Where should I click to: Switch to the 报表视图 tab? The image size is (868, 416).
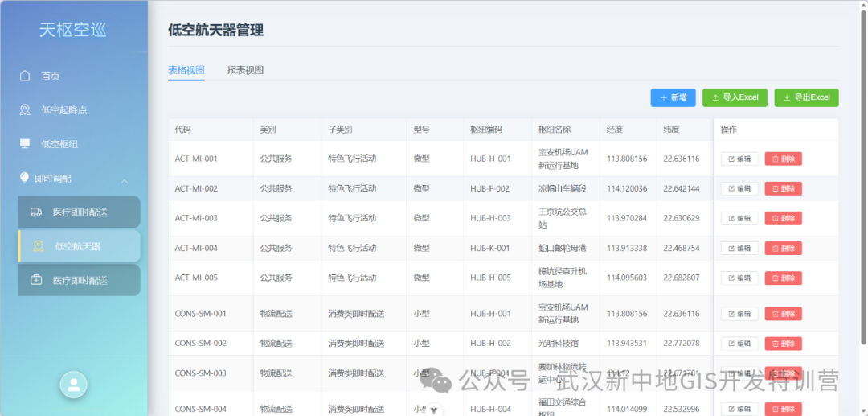tap(245, 70)
